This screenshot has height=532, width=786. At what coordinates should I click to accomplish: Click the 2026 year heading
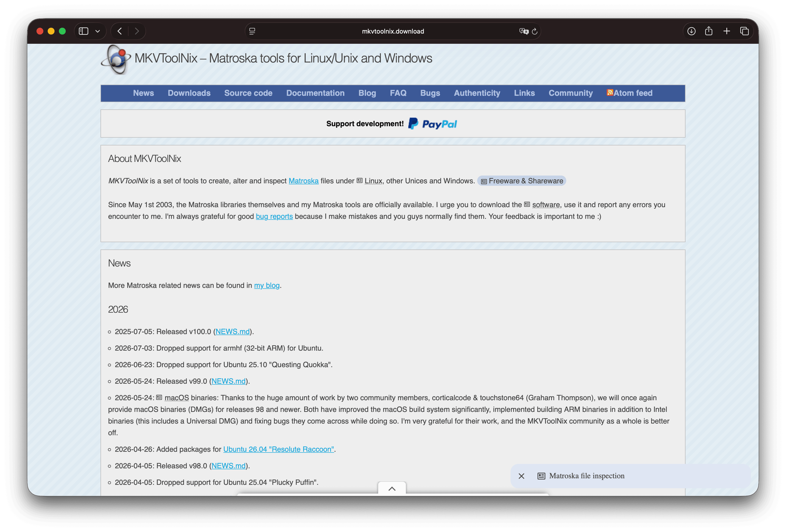pyautogui.click(x=118, y=309)
